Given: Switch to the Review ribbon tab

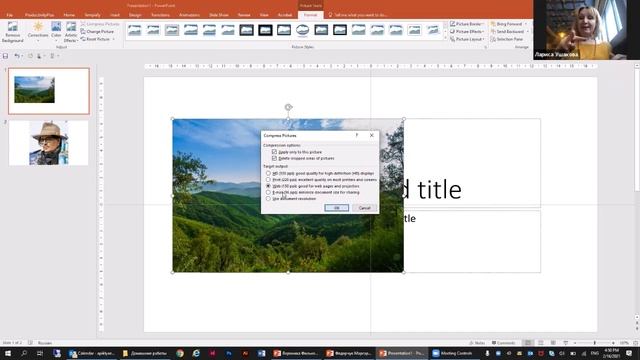Looking at the screenshot, I should click(x=244, y=15).
